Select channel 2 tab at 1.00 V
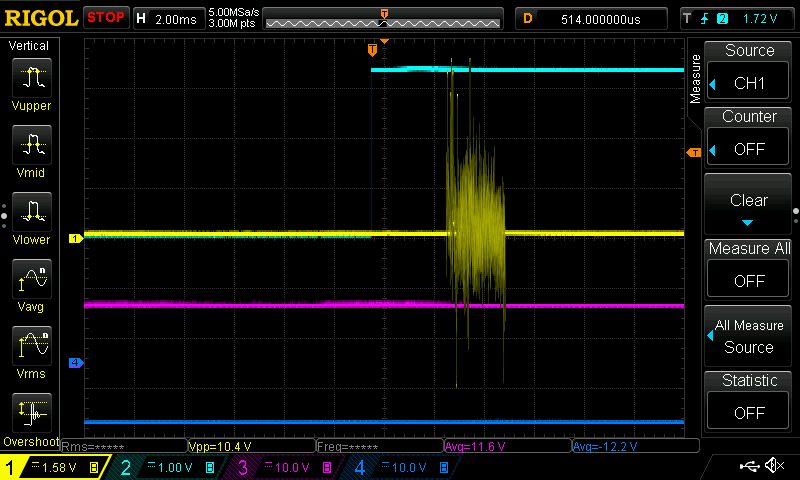 tap(168, 467)
